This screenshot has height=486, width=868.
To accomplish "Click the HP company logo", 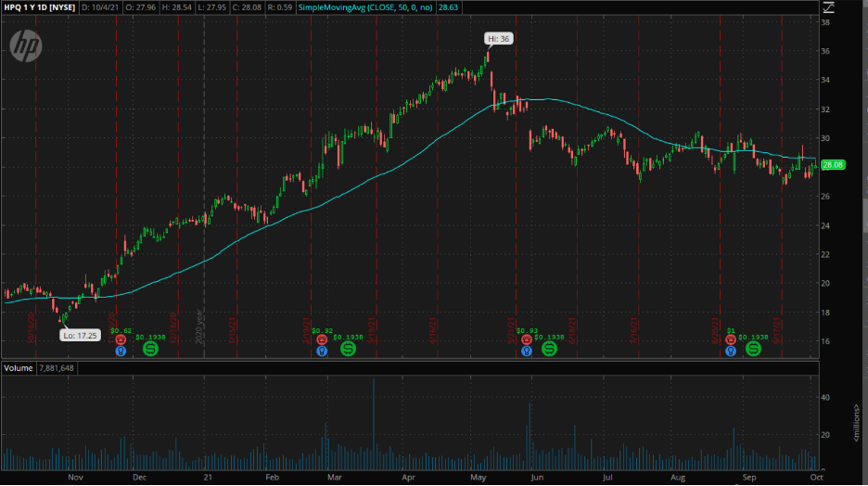I will pyautogui.click(x=26, y=45).
